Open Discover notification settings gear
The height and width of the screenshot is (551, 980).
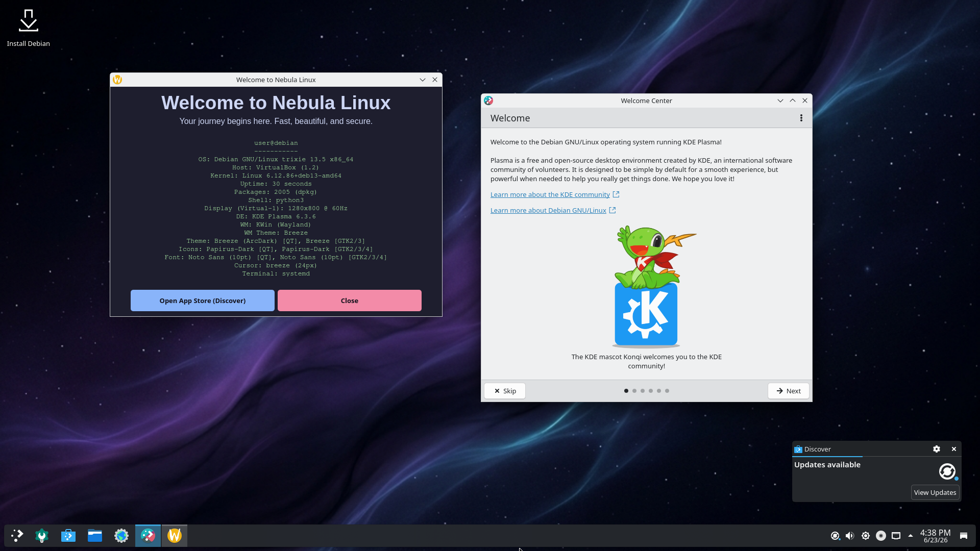tap(937, 449)
